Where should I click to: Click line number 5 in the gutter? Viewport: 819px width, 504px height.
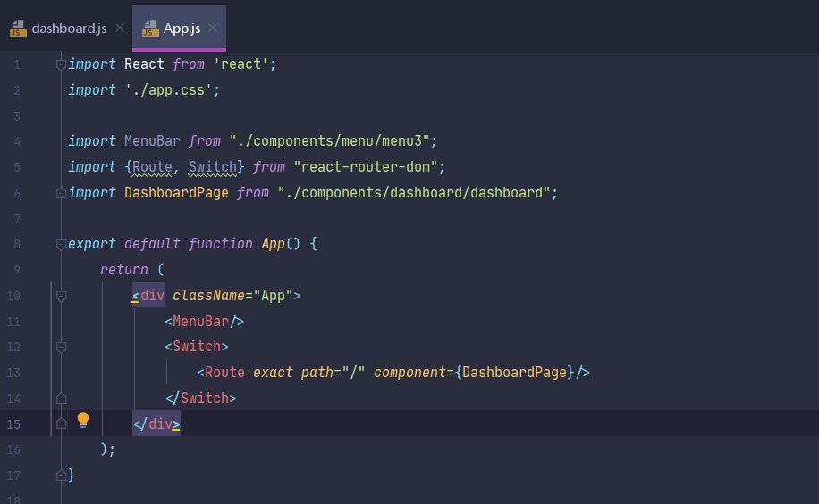point(17,167)
